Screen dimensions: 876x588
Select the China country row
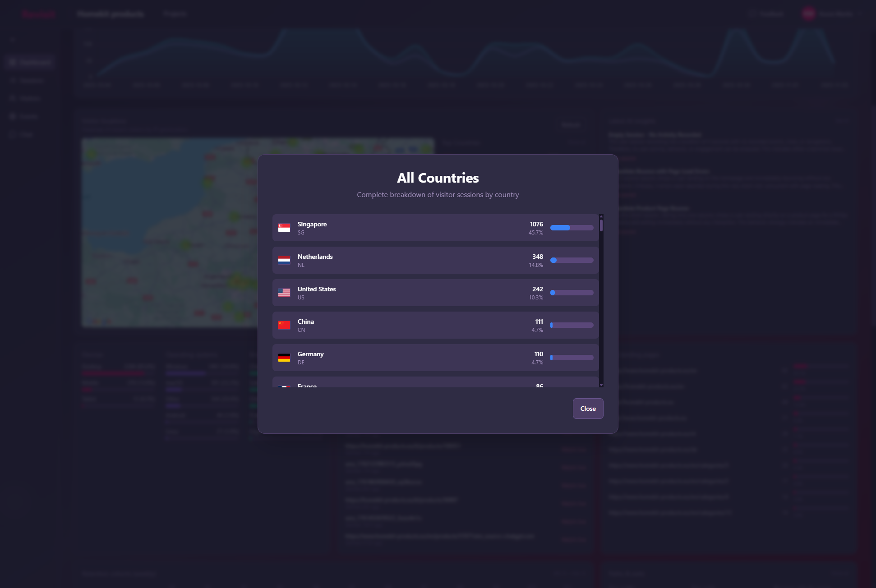pos(435,325)
